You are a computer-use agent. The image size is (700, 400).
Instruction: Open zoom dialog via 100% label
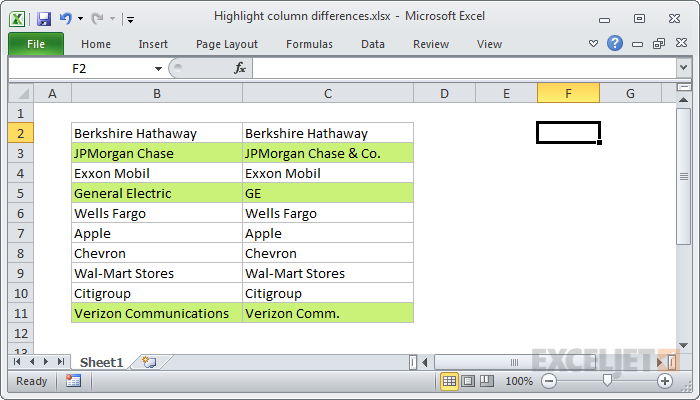(519, 381)
